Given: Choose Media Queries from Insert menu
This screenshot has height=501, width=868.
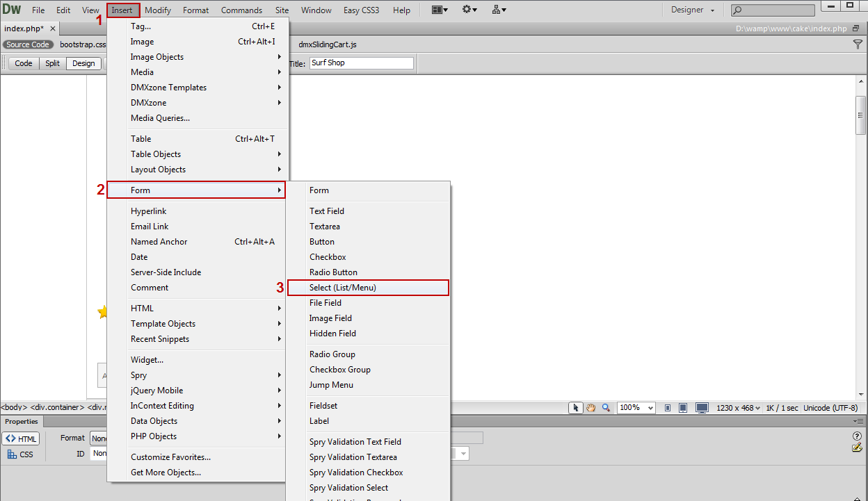Looking at the screenshot, I should [197, 118].
